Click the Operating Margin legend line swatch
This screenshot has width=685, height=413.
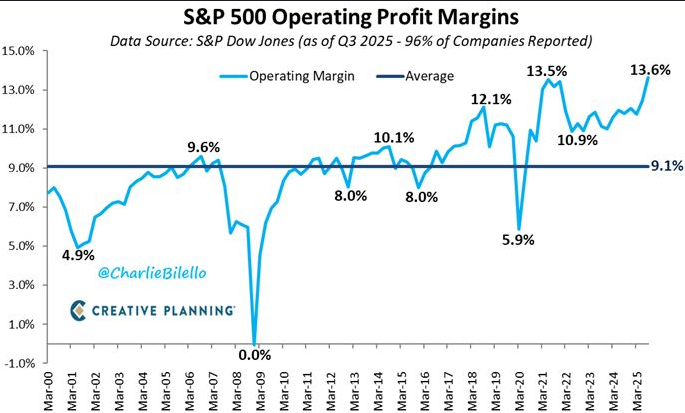(x=233, y=76)
